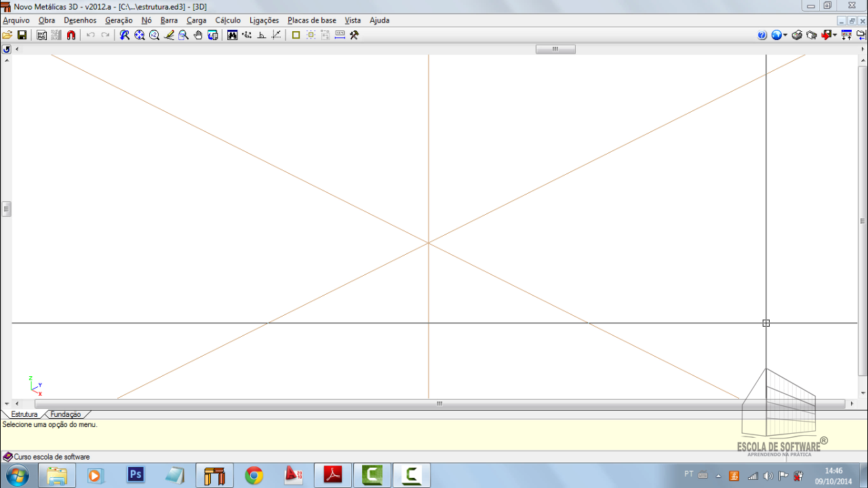Screen dimensions: 868x488
Task: Select the Estrutura tab
Action: [x=24, y=414]
